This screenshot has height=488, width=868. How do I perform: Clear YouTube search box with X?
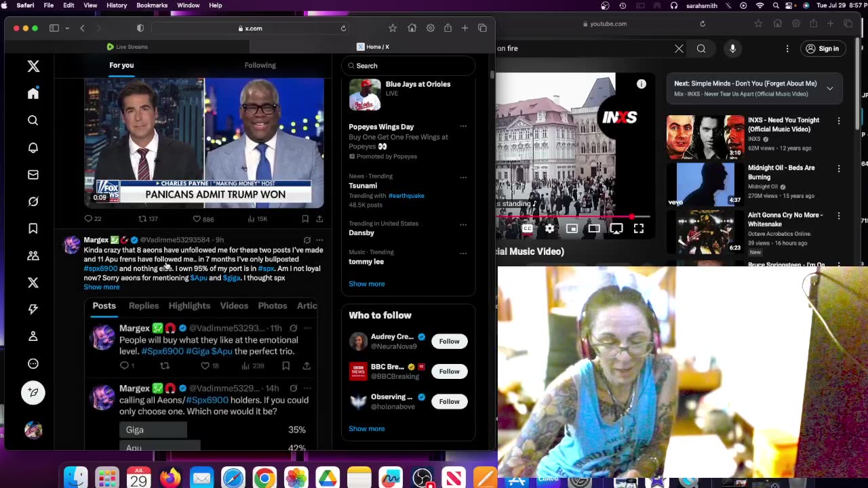pyautogui.click(x=679, y=49)
